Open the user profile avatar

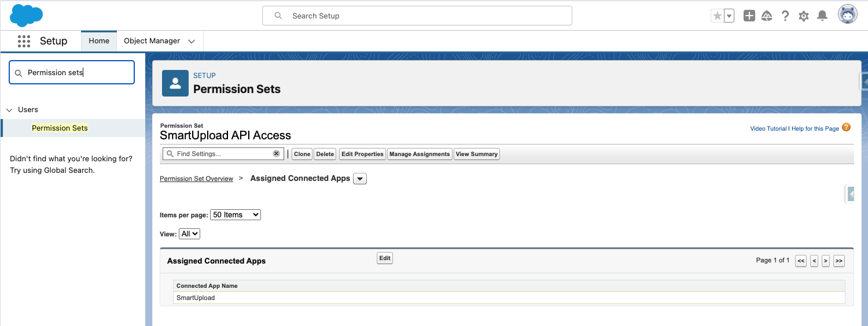(848, 14)
